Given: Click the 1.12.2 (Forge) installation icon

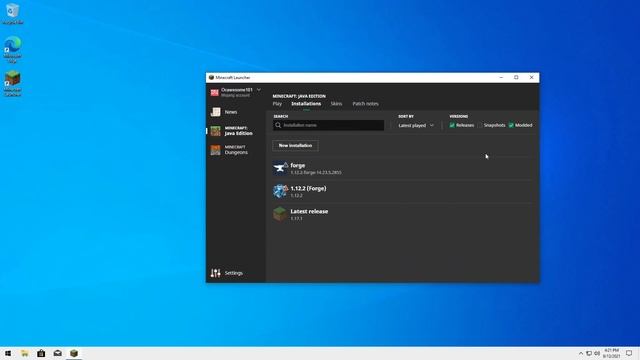Looking at the screenshot, I should pyautogui.click(x=280, y=191).
